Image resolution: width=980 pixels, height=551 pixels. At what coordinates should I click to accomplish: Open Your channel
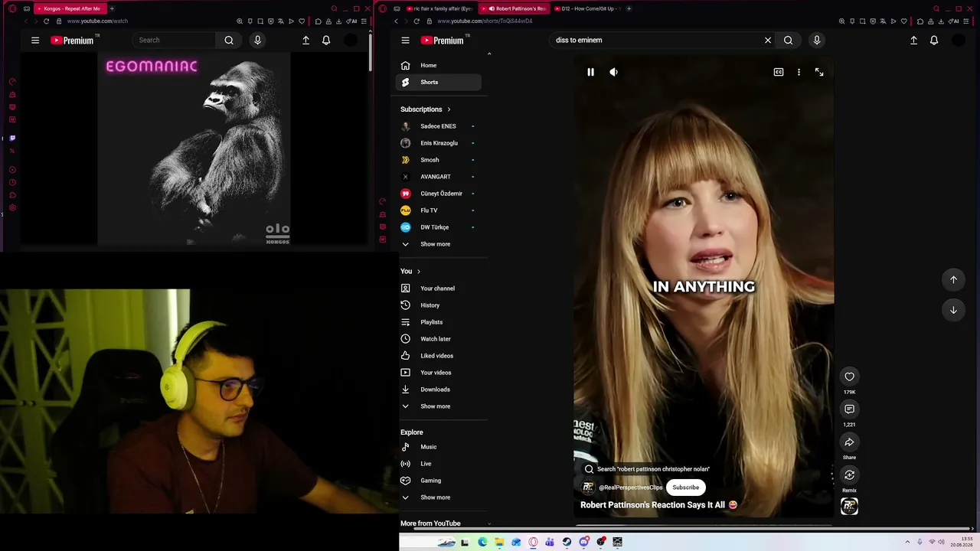[x=439, y=289]
